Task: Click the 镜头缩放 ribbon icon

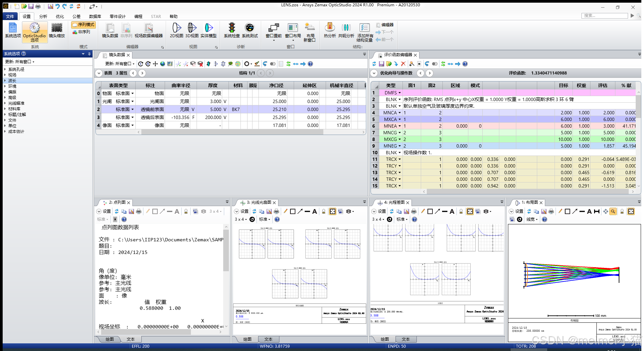Action: (x=57, y=31)
